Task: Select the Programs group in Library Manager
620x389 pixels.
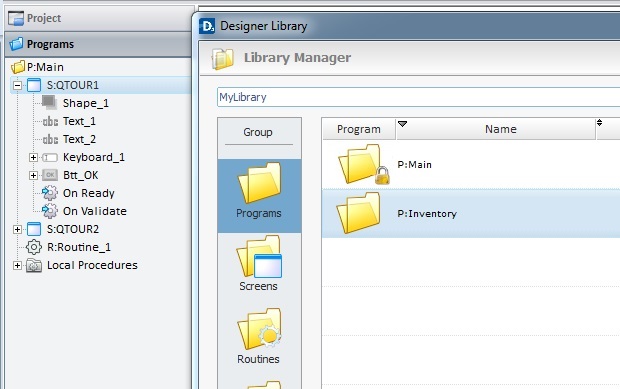Action: [x=259, y=196]
